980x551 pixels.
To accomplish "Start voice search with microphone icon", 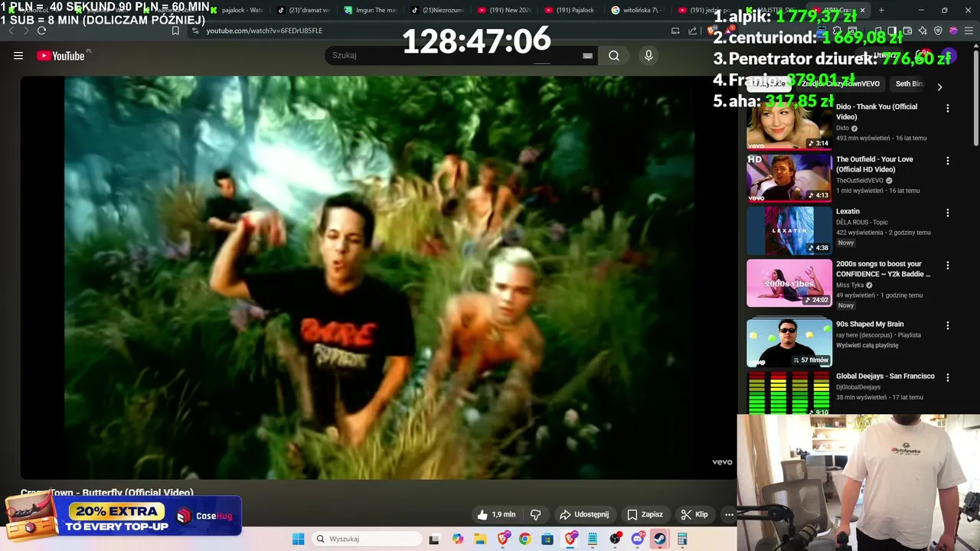I will click(x=648, y=55).
